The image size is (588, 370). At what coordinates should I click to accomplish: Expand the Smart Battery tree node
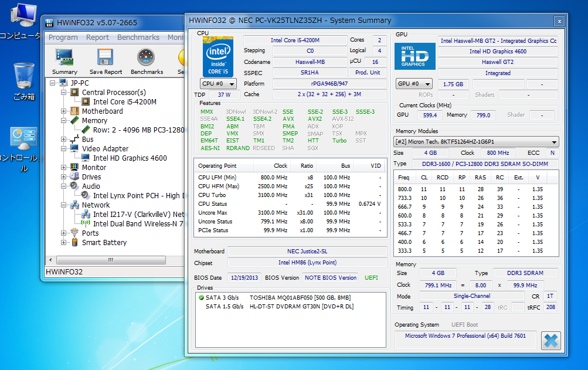click(63, 242)
